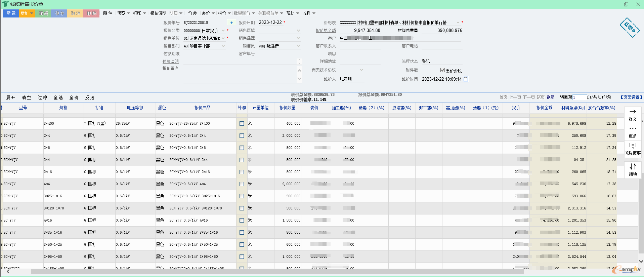The image size is (644, 277).
Task: Check 外购 box for 3*120+1*70 row
Action: pos(242,208)
